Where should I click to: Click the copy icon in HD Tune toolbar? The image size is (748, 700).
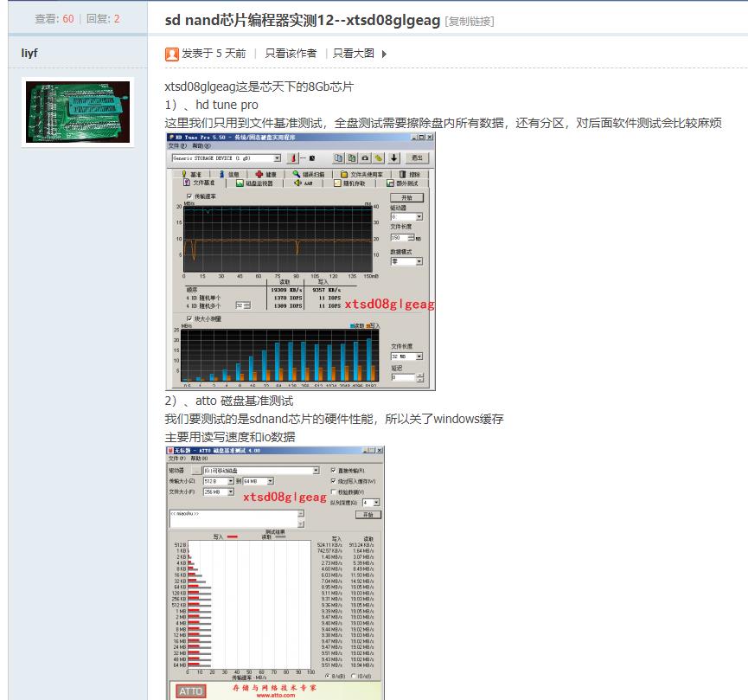click(x=339, y=158)
